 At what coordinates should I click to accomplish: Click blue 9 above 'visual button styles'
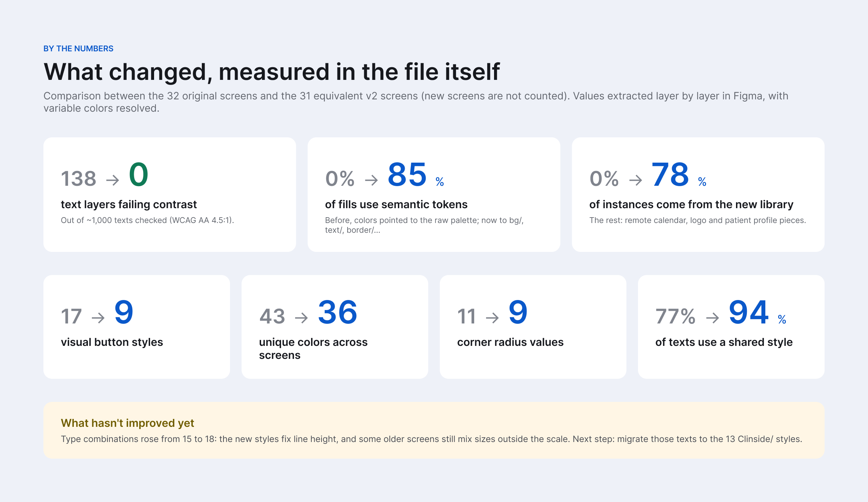(124, 312)
